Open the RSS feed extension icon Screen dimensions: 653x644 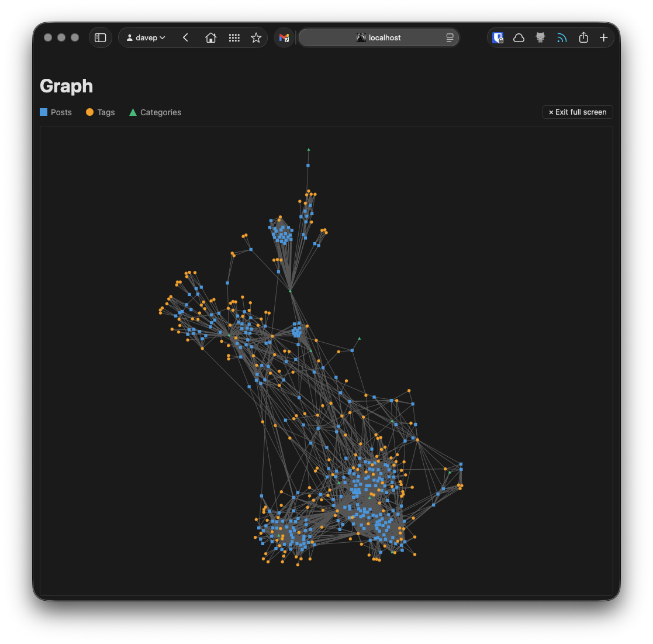562,37
